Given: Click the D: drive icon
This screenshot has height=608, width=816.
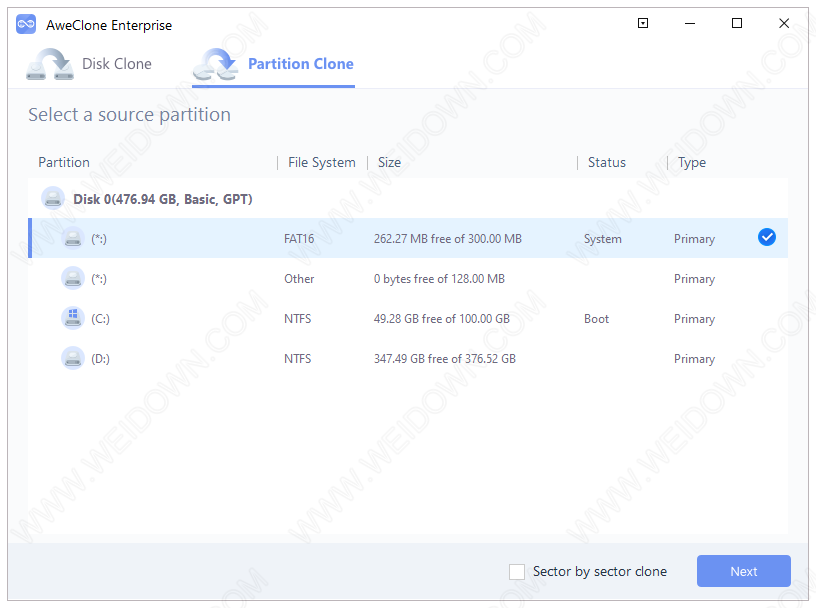Looking at the screenshot, I should point(73,358).
